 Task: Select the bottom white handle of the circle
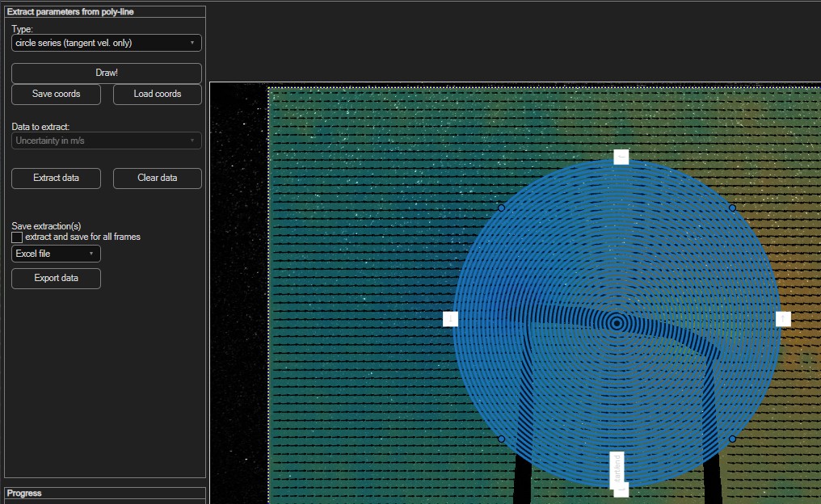(621, 490)
